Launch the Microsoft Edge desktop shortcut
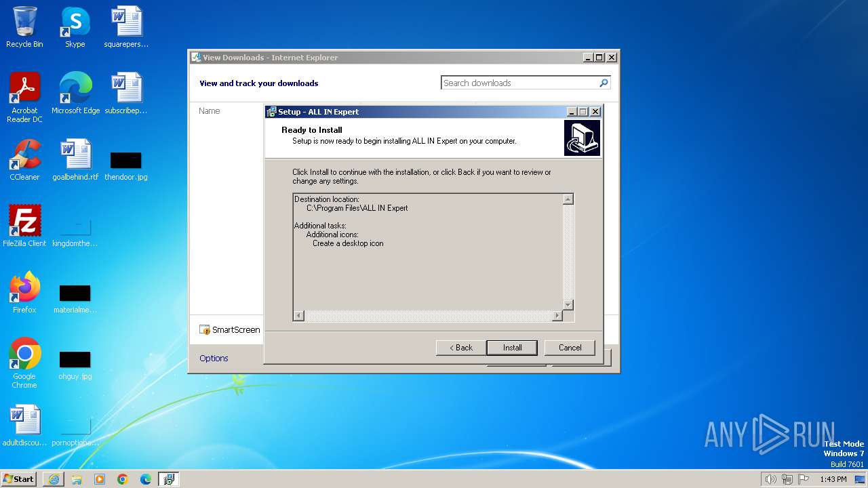 tap(75, 94)
